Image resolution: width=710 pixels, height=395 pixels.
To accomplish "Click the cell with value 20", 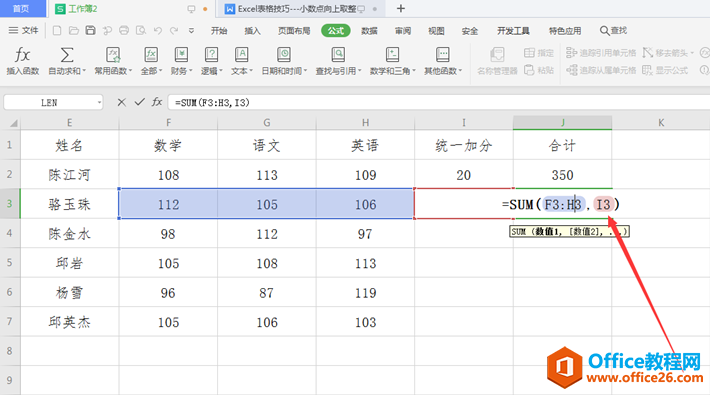I will 464,175.
